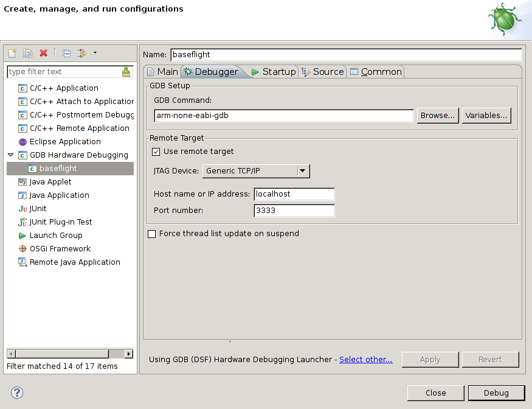This screenshot has height=409, width=532.
Task: Click the JUnit Ju icon
Action: pos(22,209)
